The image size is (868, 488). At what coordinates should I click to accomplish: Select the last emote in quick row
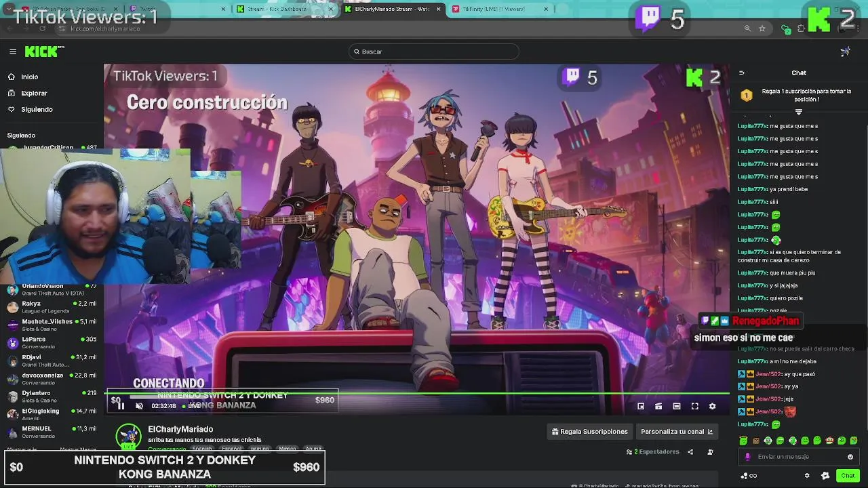tap(854, 441)
